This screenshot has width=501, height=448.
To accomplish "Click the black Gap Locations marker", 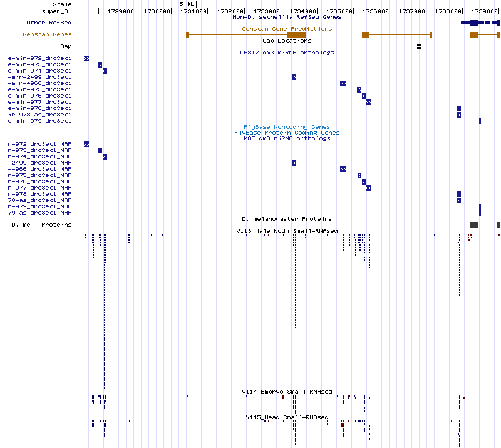I will pyautogui.click(x=419, y=46).
